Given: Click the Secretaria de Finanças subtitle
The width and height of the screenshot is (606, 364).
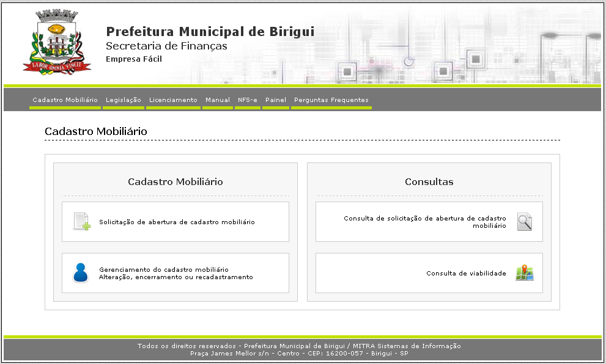Looking at the screenshot, I should point(166,46).
